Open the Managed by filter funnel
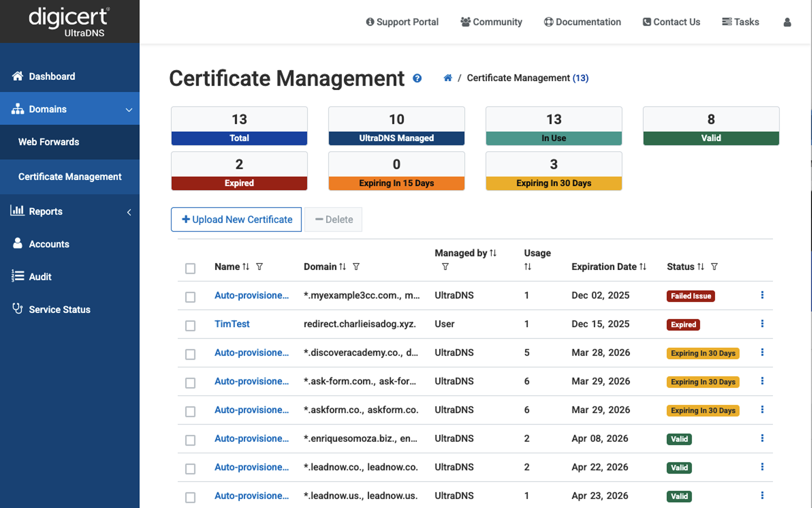The image size is (812, 508). (445, 267)
